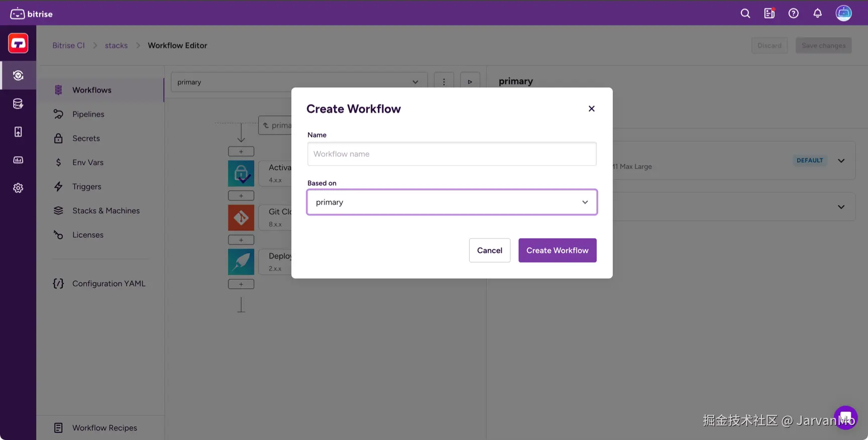
Task: Click the Activate SSH key step icon
Action: (241, 173)
